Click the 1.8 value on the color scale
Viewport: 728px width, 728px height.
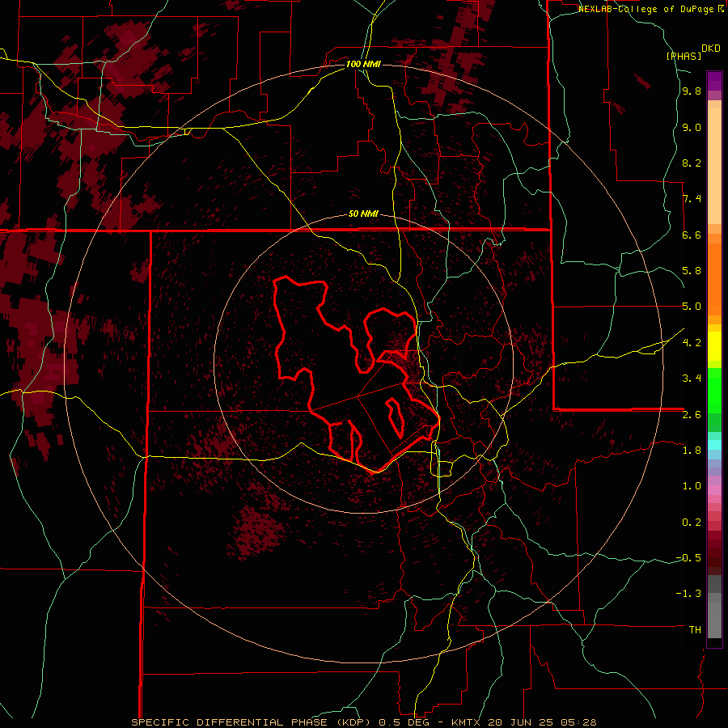point(692,451)
